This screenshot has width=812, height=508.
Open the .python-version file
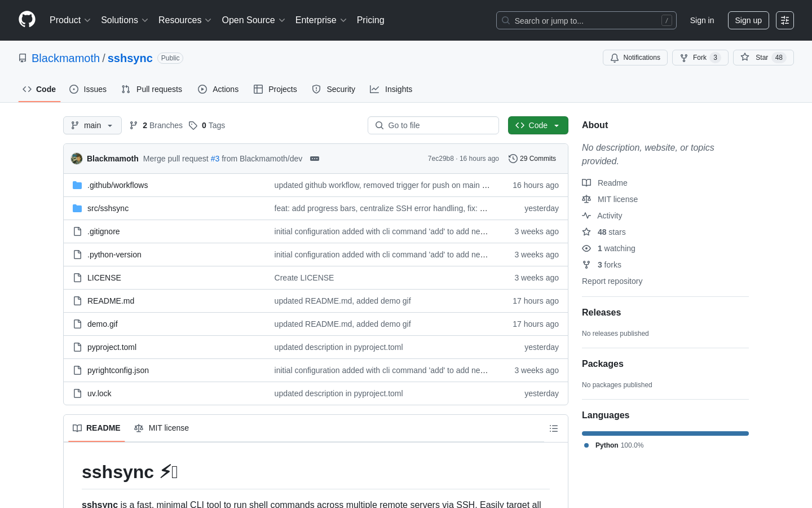pyautogui.click(x=114, y=255)
